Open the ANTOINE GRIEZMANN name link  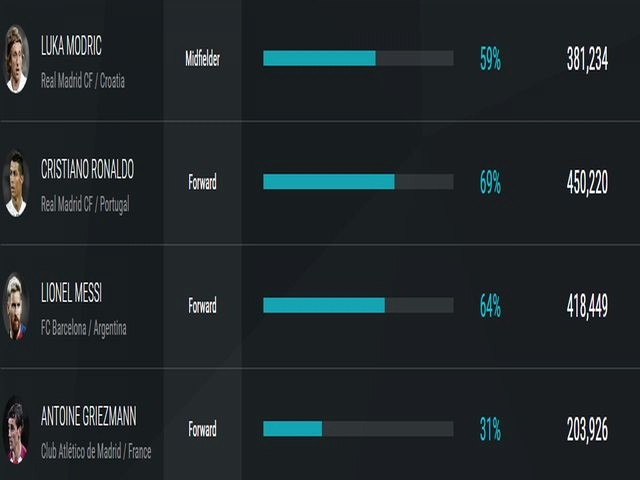tap(89, 416)
